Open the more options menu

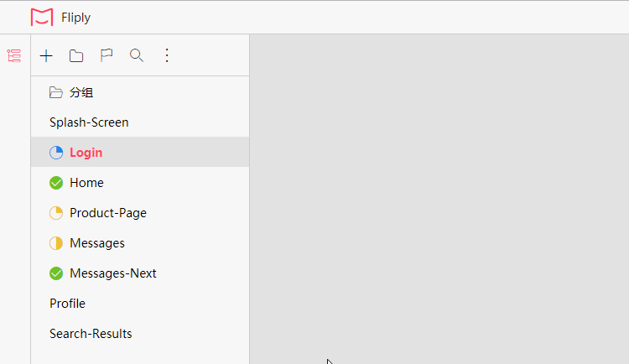coord(167,55)
